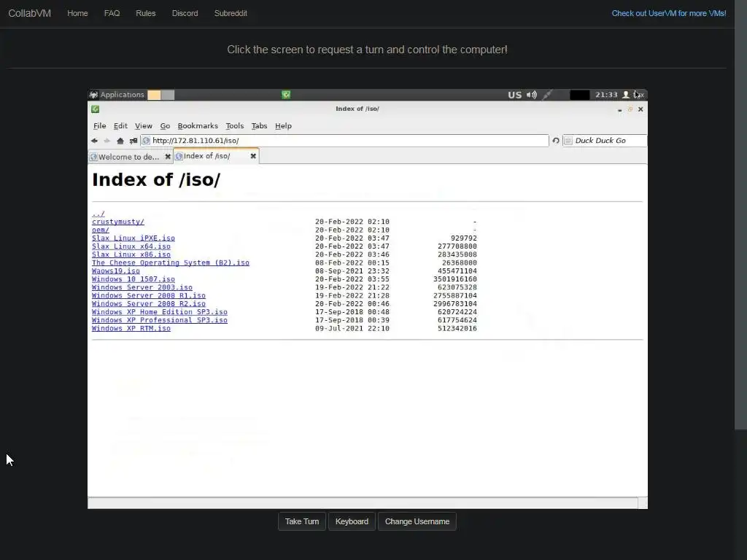
Task: Open the FAQ nav link
Action: pyautogui.click(x=112, y=13)
